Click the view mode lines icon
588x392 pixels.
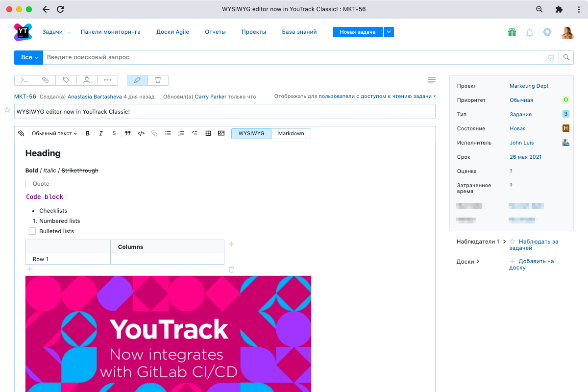[432, 80]
